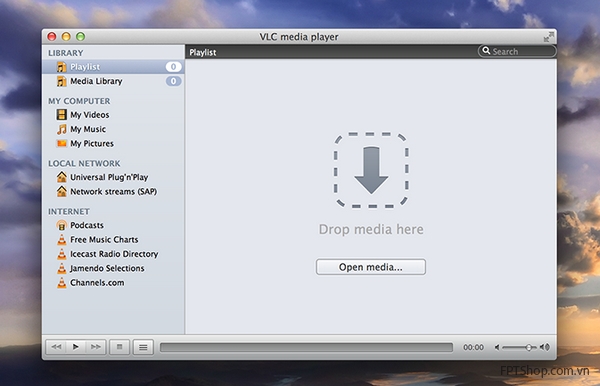Minimize VLC with the yellow button
This screenshot has height=386, width=600.
[x=66, y=36]
